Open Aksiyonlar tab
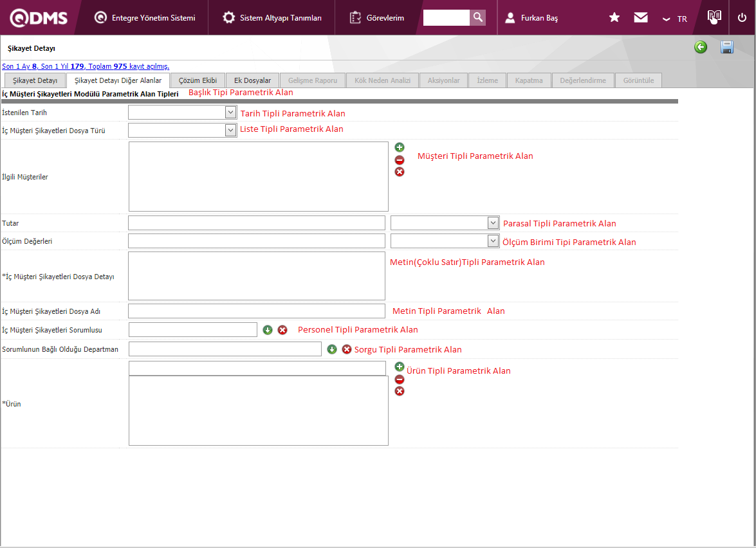The width and height of the screenshot is (756, 548). point(443,80)
